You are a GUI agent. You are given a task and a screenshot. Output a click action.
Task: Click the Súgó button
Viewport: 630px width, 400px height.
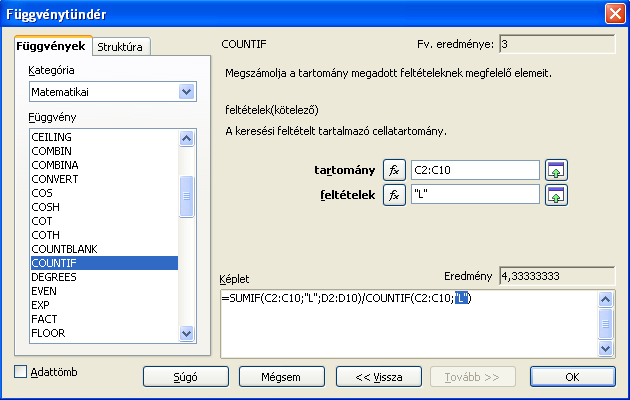click(x=186, y=377)
